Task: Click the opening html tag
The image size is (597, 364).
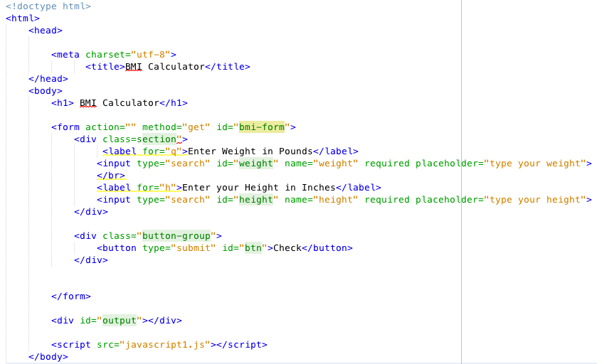Action: point(23,18)
